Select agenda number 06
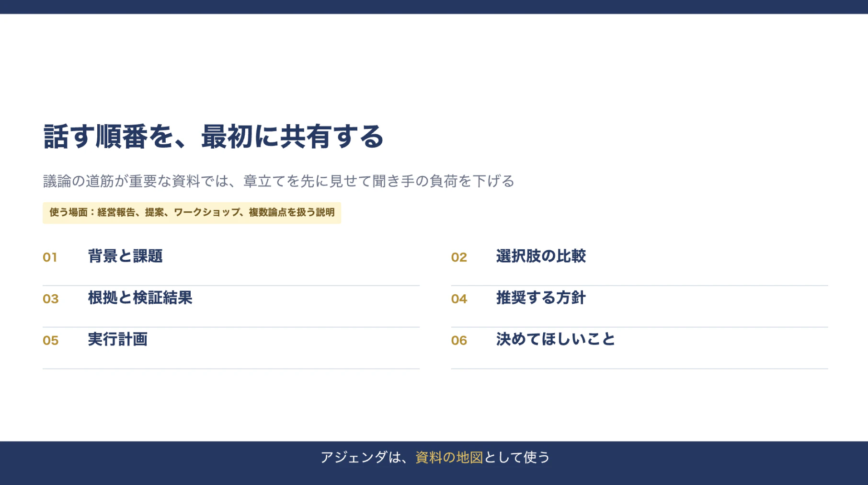 459,341
